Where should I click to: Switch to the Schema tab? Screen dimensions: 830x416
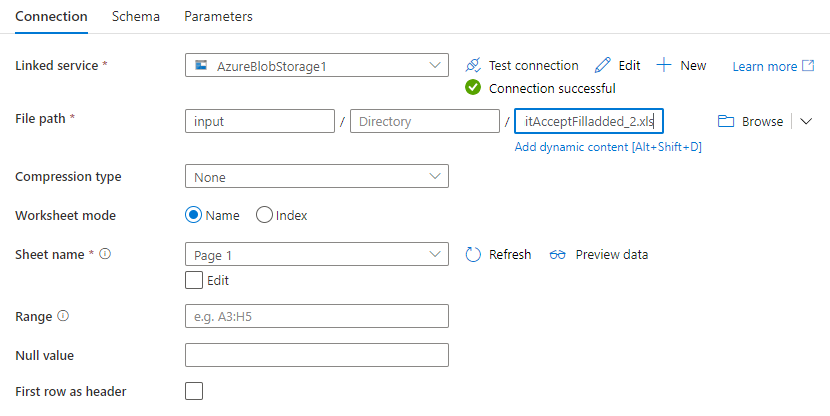(136, 16)
